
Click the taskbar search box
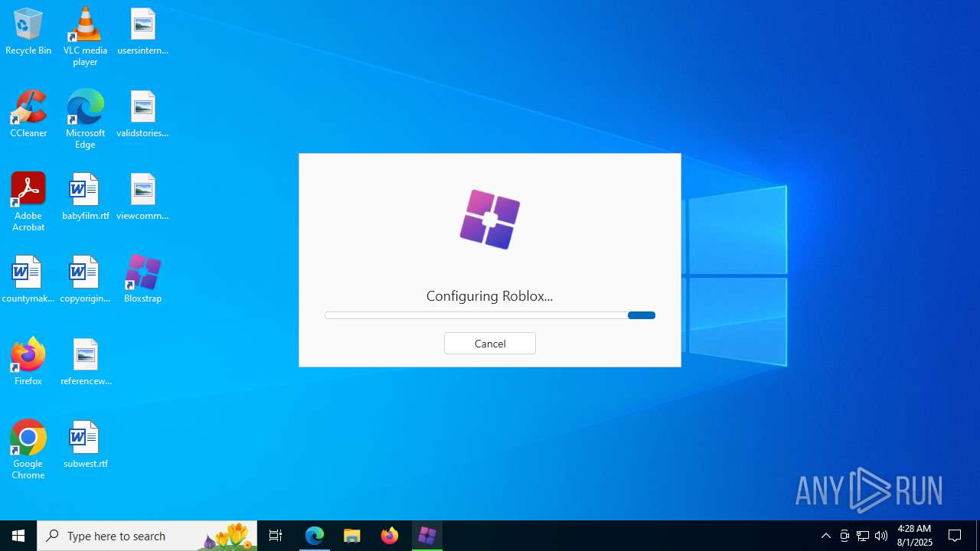(x=147, y=536)
